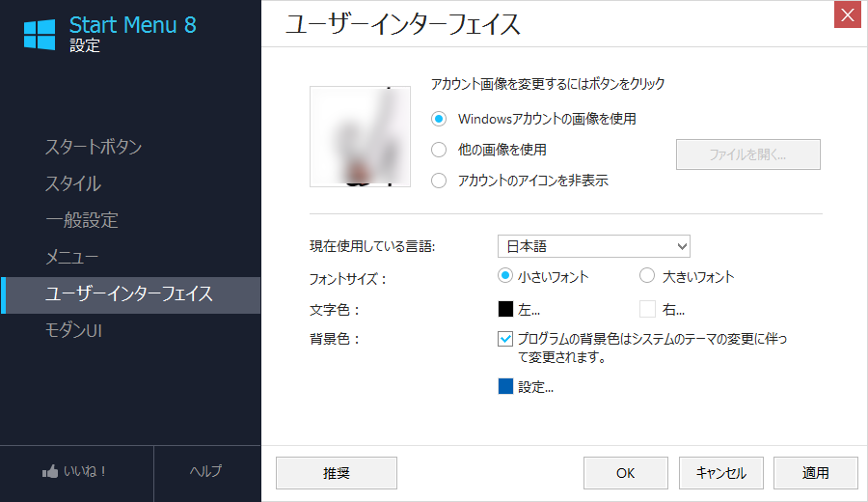Expand the 日本語 language dropdown
The height and width of the screenshot is (502, 868).
pyautogui.click(x=594, y=246)
